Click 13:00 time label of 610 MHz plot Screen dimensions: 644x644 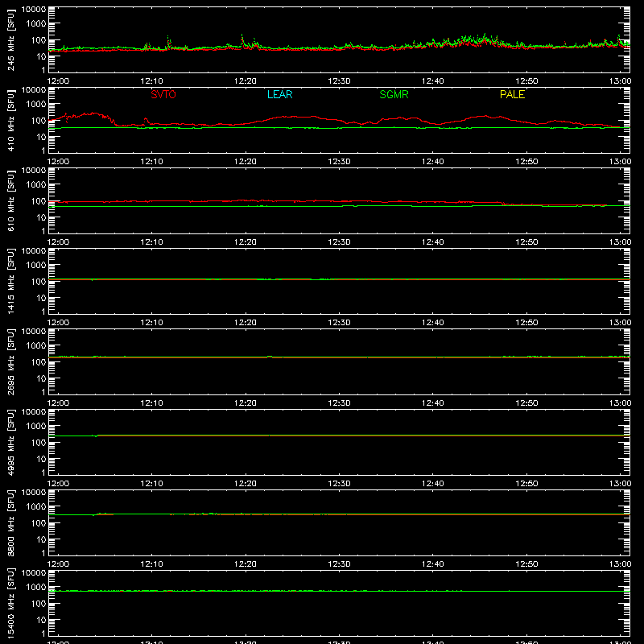tap(620, 242)
